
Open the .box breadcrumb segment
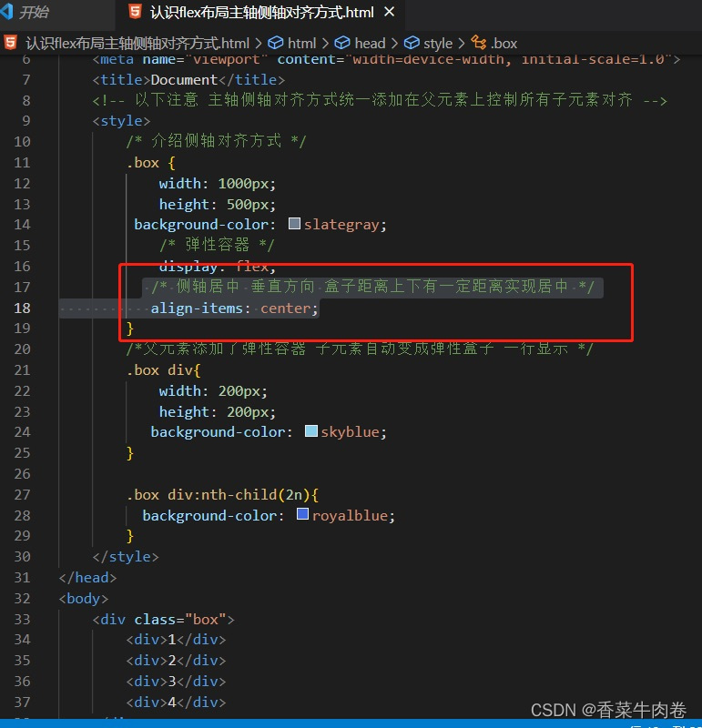coord(504,43)
